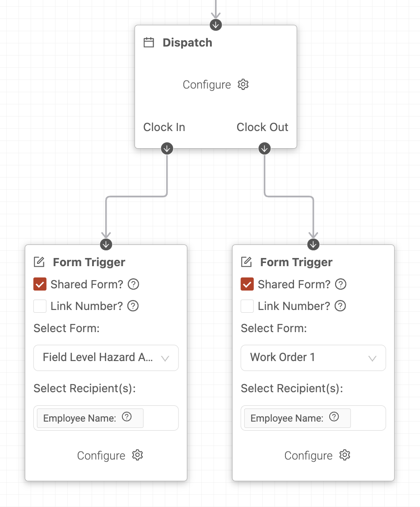The height and width of the screenshot is (507, 420).
Task: Click help icon next to left Shared Form
Action: [x=133, y=284]
